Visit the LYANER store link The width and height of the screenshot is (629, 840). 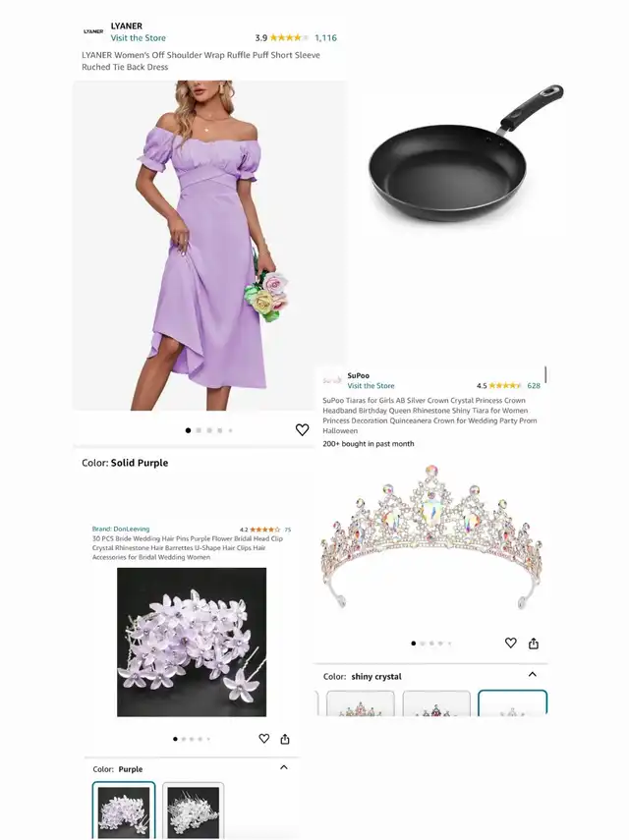point(139,38)
